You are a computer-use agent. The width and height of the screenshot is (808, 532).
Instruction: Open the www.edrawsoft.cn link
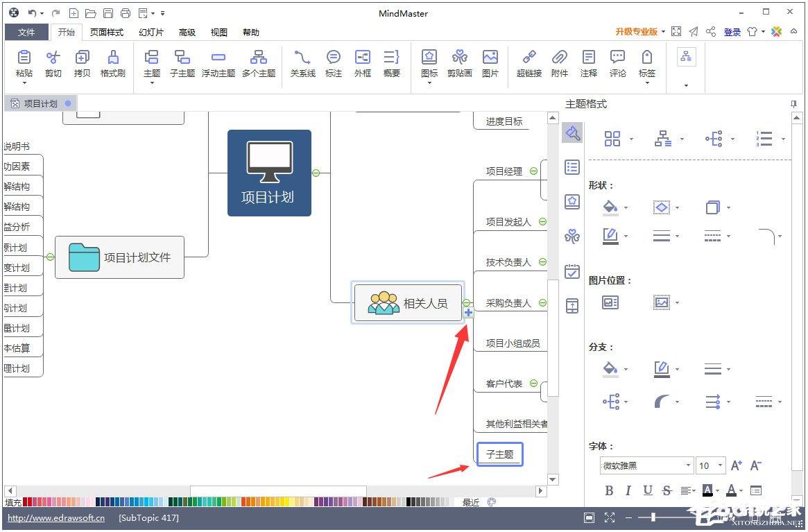click(x=56, y=517)
